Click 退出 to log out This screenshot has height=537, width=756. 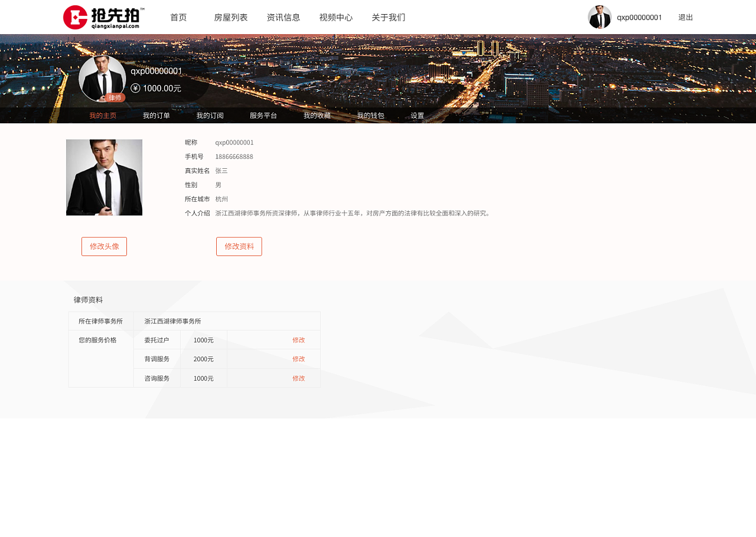coord(685,17)
